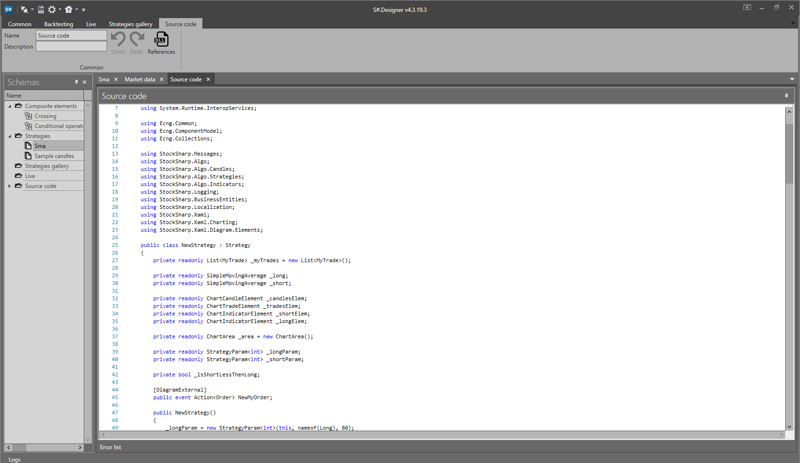Open the Strategies gallery ribbon tab
The height and width of the screenshot is (463, 800).
[x=129, y=23]
